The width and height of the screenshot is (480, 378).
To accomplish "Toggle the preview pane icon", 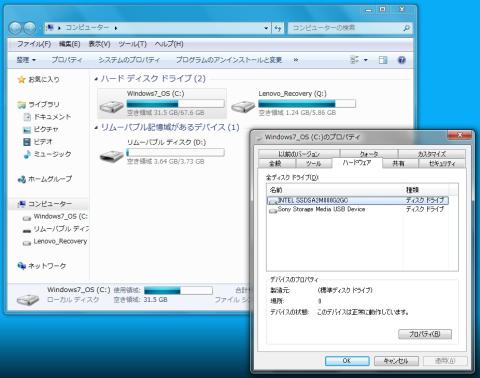I will (383, 60).
